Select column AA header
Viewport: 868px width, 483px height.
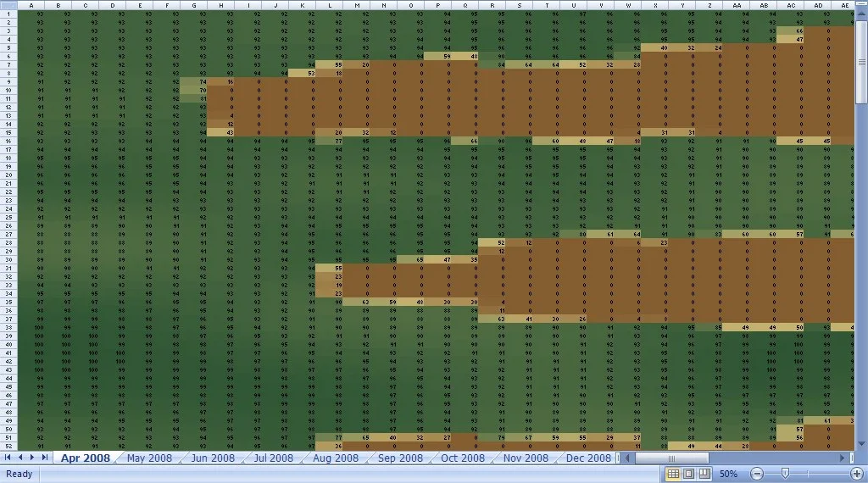[x=737, y=5]
